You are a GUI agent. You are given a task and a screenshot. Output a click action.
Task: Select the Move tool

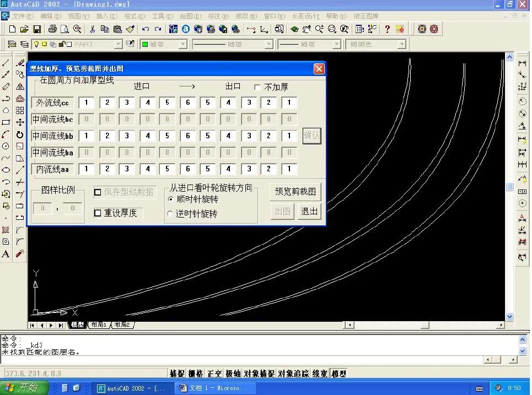pyautogui.click(x=20, y=122)
